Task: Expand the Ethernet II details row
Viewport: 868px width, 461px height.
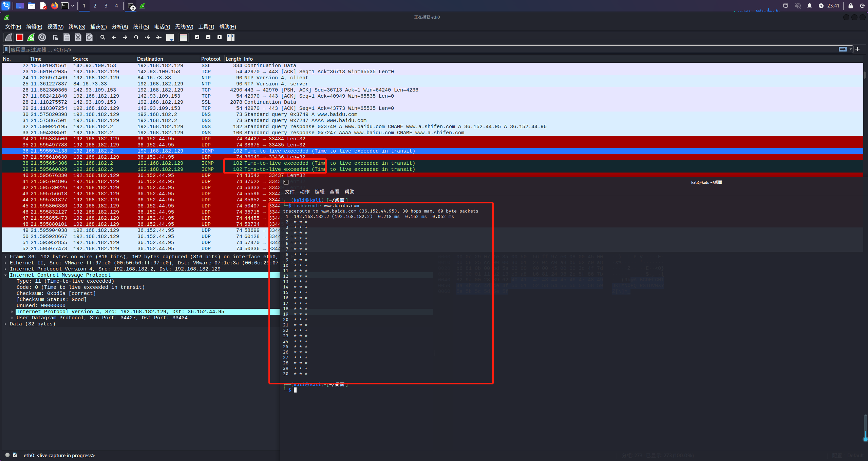Action: (x=6, y=263)
